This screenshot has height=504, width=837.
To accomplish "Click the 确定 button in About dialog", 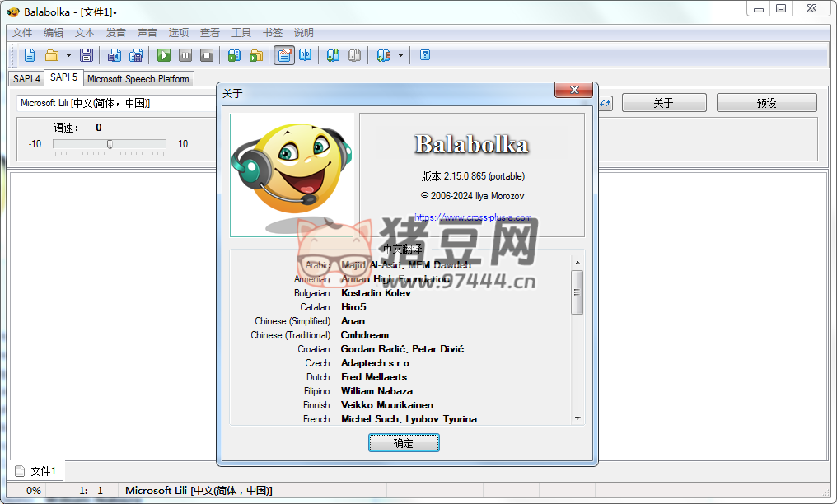I will [x=404, y=443].
